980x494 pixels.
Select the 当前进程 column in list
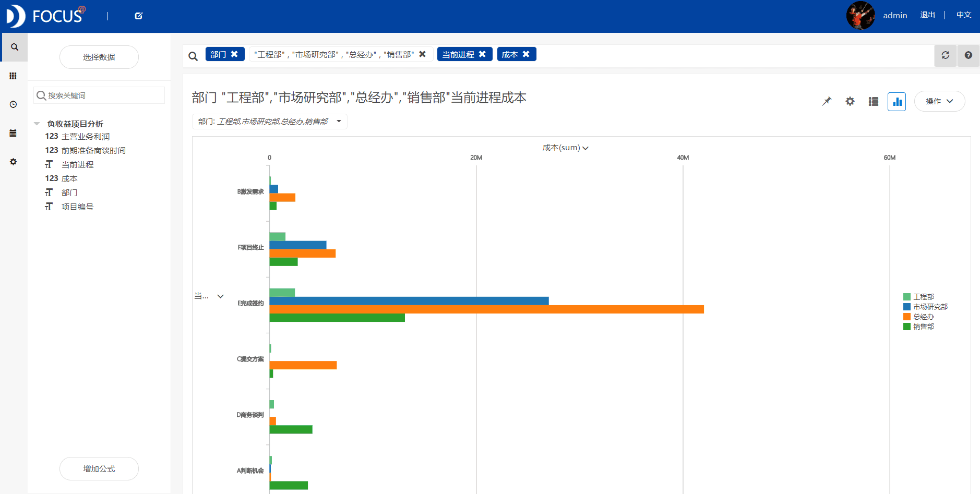pyautogui.click(x=78, y=164)
